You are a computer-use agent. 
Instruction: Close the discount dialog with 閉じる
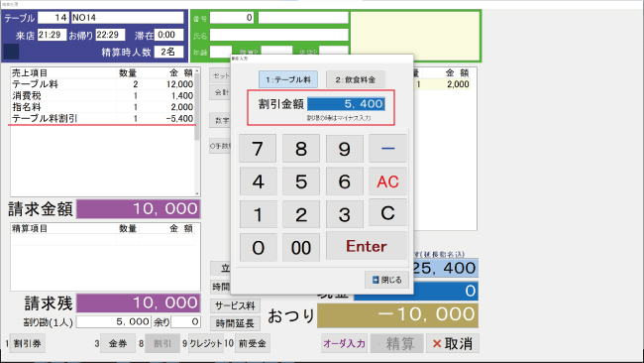coord(386,280)
